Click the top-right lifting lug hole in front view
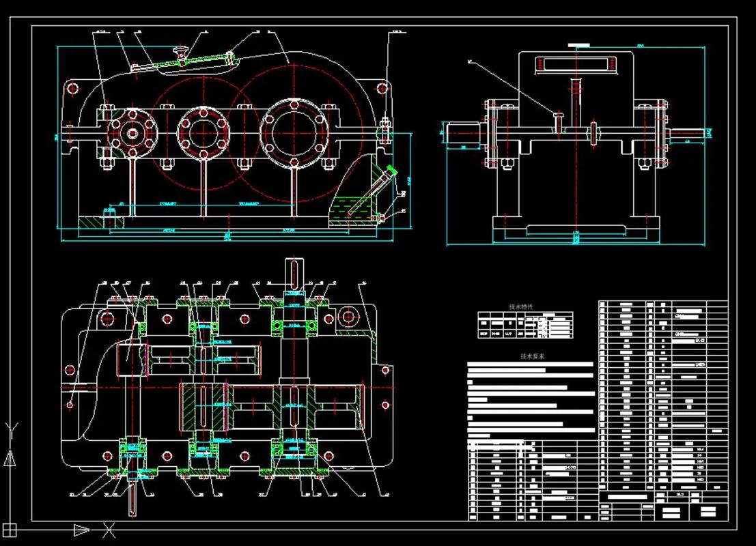756x546 pixels. (382, 87)
